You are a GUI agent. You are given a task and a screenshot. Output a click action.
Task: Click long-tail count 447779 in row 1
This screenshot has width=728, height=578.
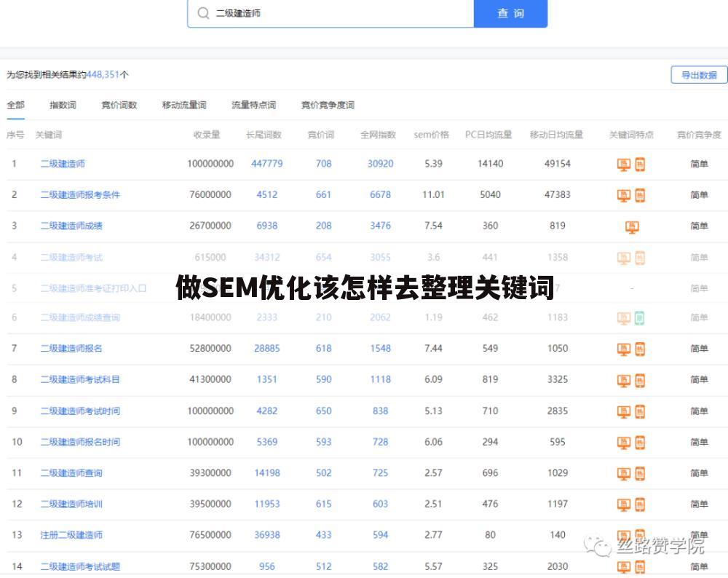pos(267,163)
